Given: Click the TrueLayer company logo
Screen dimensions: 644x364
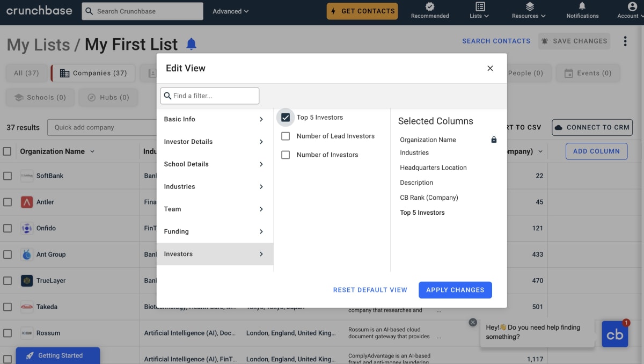Looking at the screenshot, I should (27, 281).
